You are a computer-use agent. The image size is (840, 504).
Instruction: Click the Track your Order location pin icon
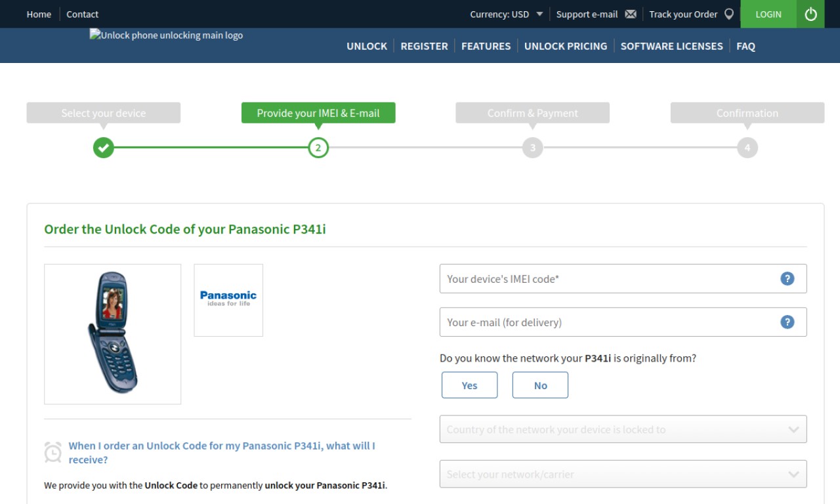pos(729,14)
